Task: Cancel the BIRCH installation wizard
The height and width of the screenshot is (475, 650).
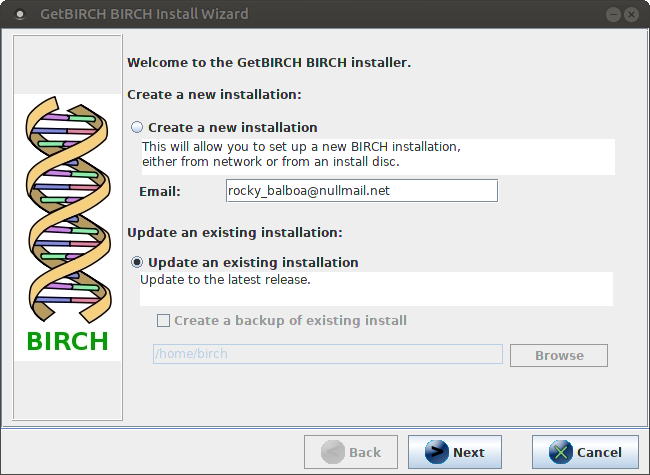Action: (585, 452)
